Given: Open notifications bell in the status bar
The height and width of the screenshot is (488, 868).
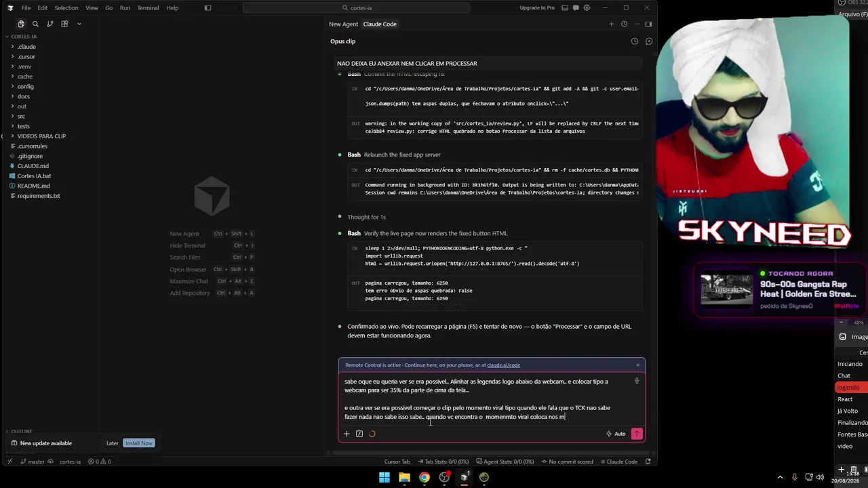Looking at the screenshot, I should (x=648, y=462).
